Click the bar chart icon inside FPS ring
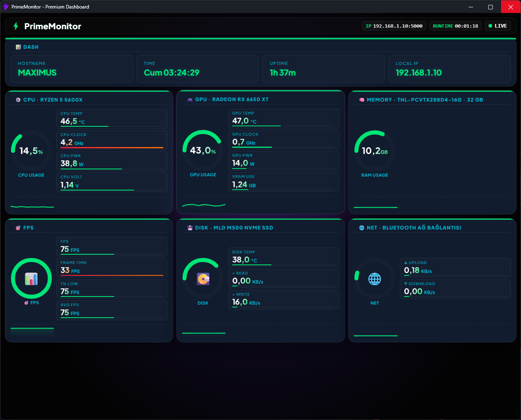 pos(31,279)
